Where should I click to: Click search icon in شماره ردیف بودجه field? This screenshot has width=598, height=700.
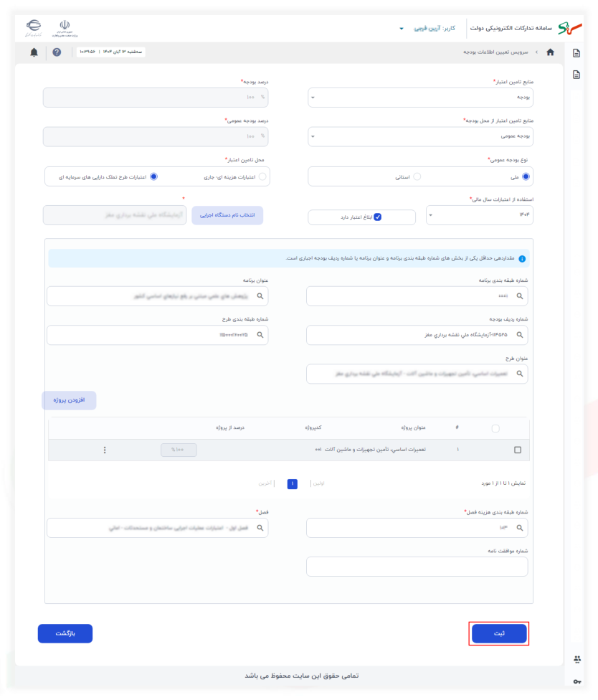(x=520, y=335)
